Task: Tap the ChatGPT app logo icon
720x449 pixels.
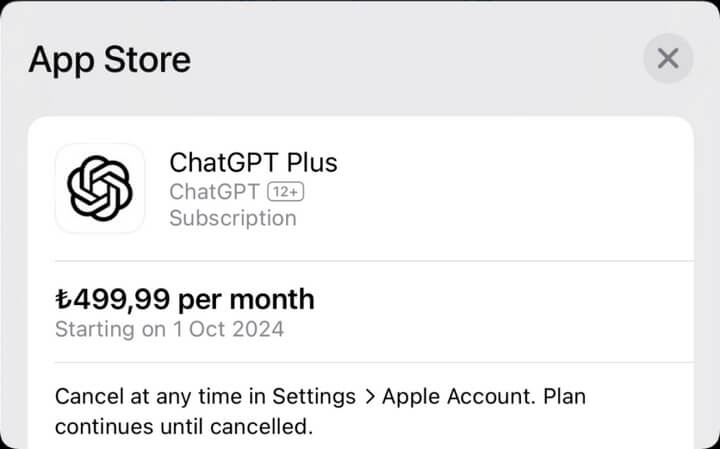Action: point(100,188)
